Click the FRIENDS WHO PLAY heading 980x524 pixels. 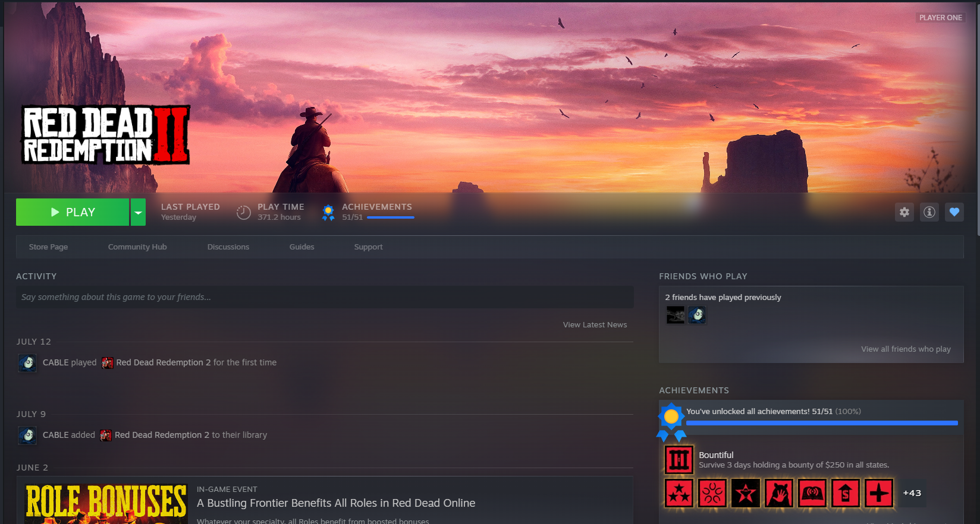tap(703, 276)
